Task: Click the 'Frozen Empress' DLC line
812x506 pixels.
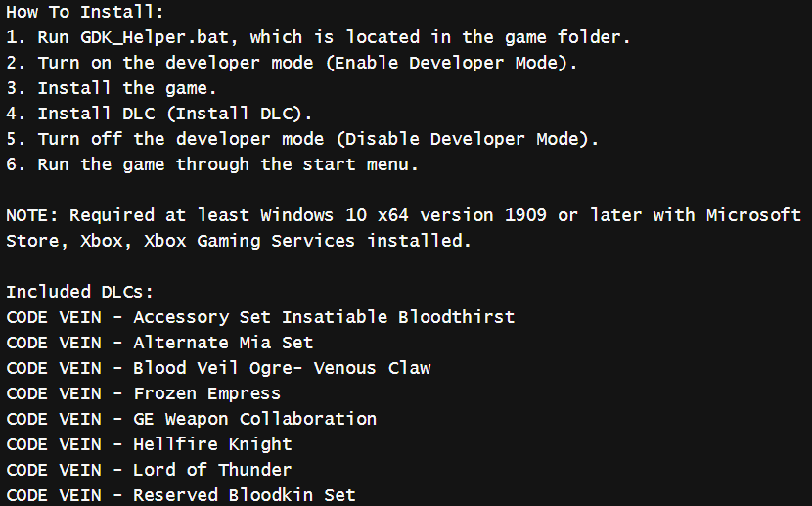Action: point(144,393)
